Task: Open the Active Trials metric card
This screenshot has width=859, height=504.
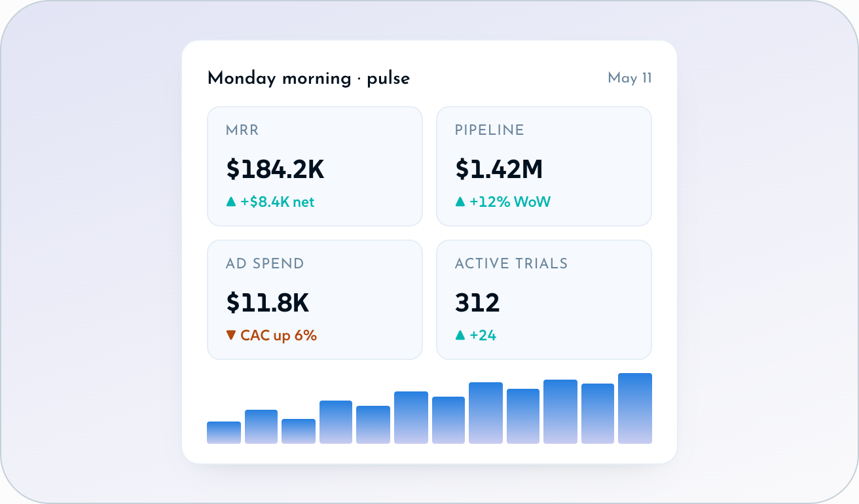Action: pos(544,300)
